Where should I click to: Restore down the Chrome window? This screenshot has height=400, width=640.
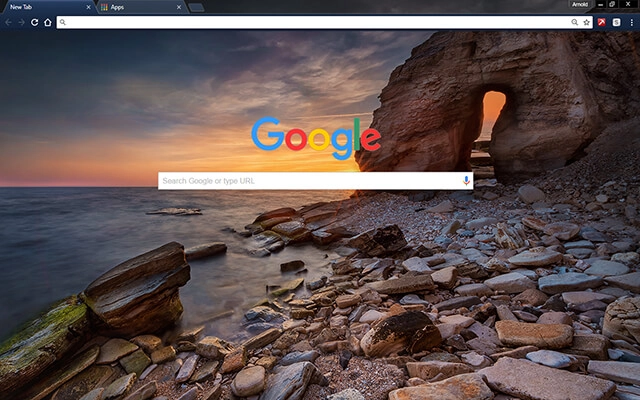612,4
